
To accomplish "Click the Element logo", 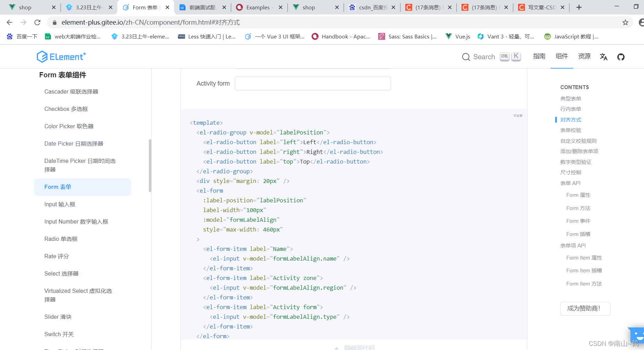I will 61,56.
